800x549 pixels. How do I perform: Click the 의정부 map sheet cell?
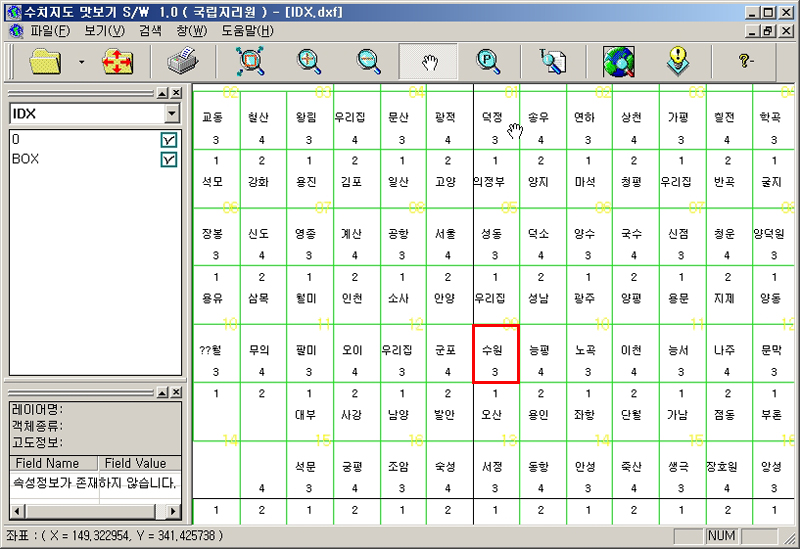click(x=496, y=179)
